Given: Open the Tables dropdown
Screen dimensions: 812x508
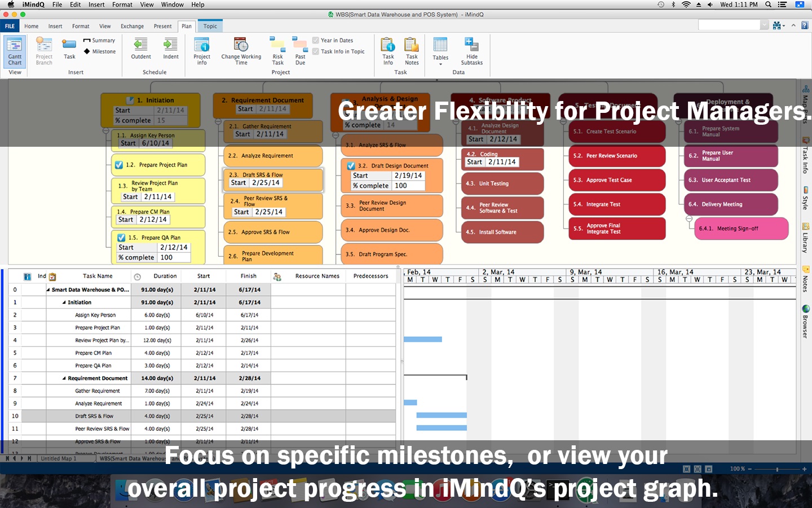Looking at the screenshot, I should pyautogui.click(x=440, y=51).
